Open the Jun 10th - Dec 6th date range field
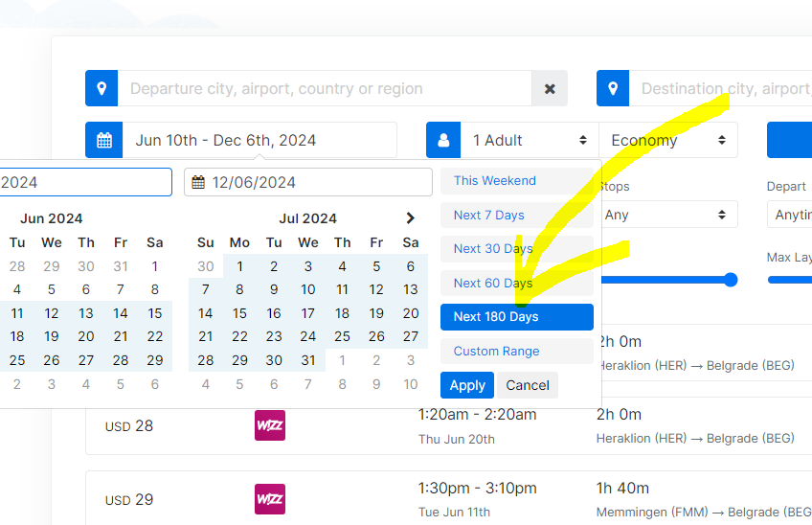812x525 pixels. (x=259, y=140)
